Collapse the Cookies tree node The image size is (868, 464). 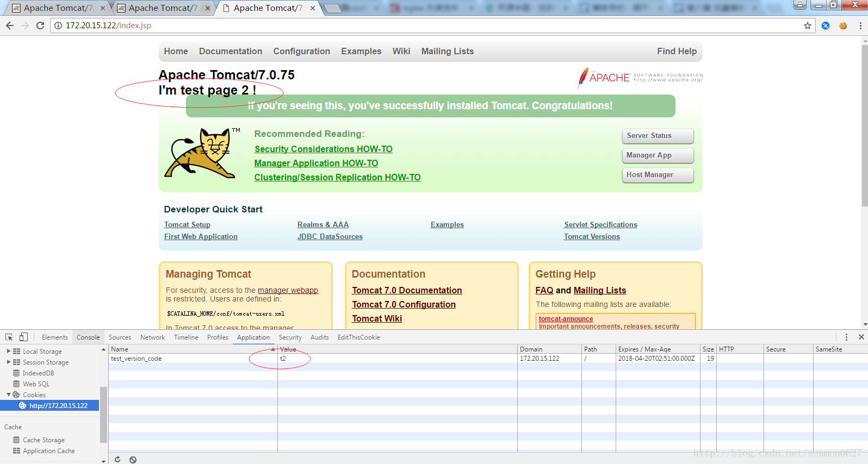[9, 395]
